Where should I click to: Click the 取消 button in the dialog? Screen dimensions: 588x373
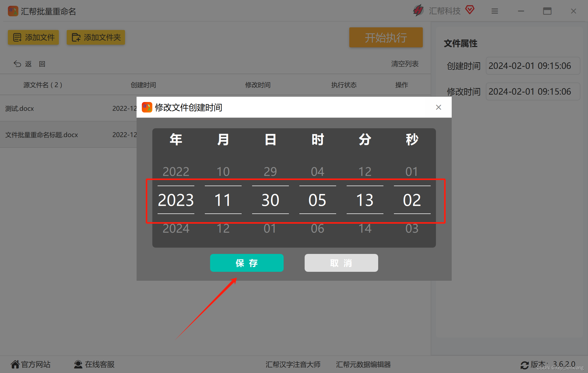click(341, 263)
